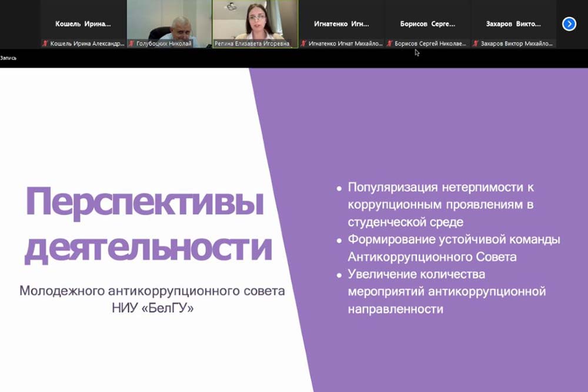Click bullet Формирование устойчивой команды

[x=454, y=239]
